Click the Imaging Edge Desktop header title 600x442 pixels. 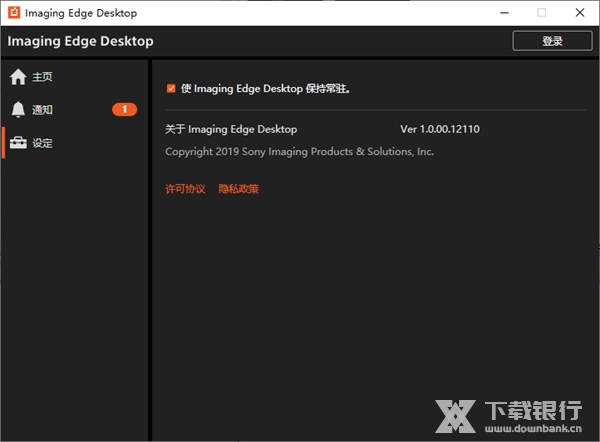[80, 41]
